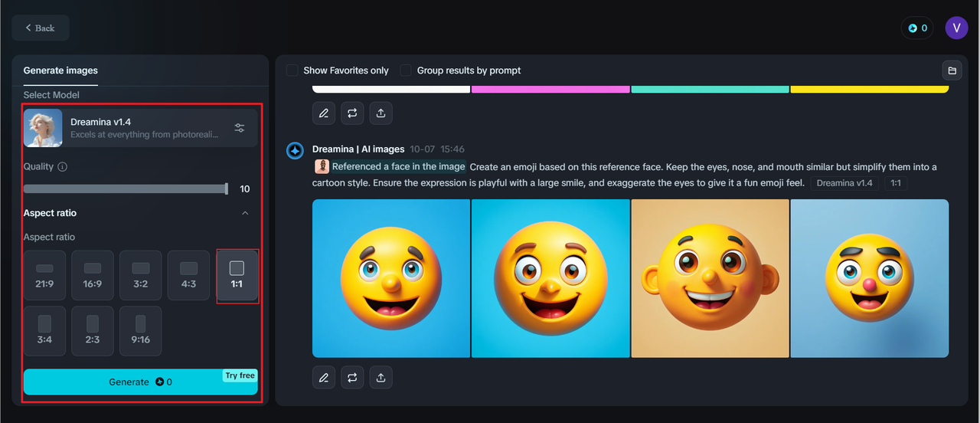Image resolution: width=980 pixels, height=423 pixels.
Task: Open model settings sliders icon beside Dreamina v1.4
Action: point(240,128)
